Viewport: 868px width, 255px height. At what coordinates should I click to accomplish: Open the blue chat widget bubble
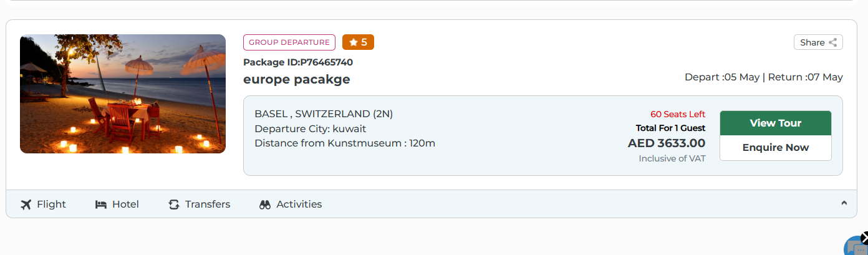(x=855, y=248)
